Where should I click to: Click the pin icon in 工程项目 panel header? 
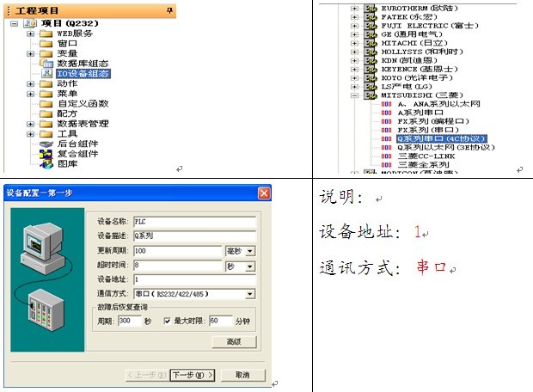[169, 10]
